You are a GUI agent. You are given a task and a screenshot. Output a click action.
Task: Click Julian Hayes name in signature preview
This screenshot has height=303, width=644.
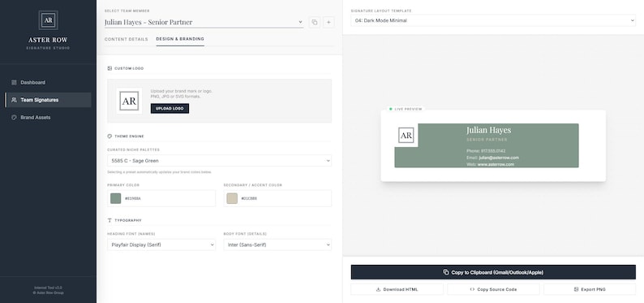click(489, 130)
